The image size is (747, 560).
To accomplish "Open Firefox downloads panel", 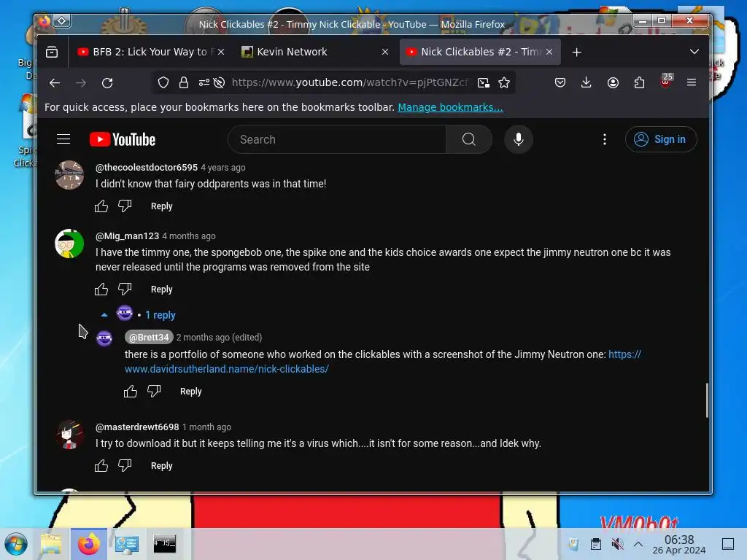I will 587,83.
